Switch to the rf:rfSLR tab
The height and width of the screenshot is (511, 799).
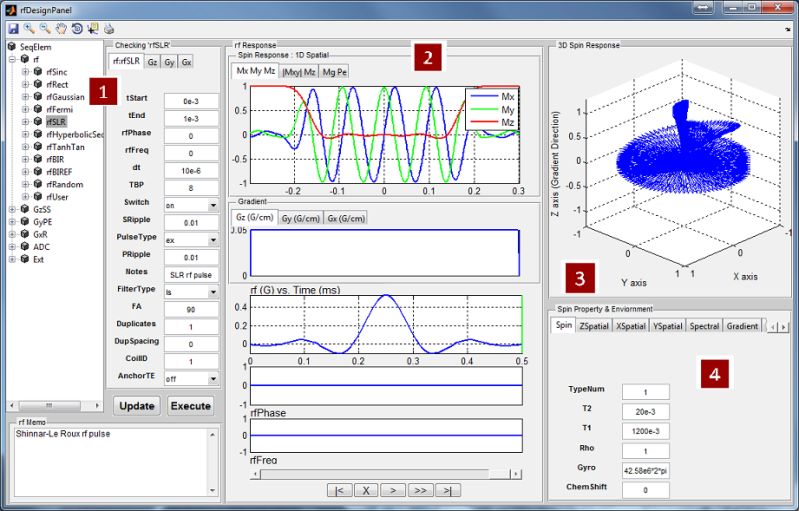(126, 61)
